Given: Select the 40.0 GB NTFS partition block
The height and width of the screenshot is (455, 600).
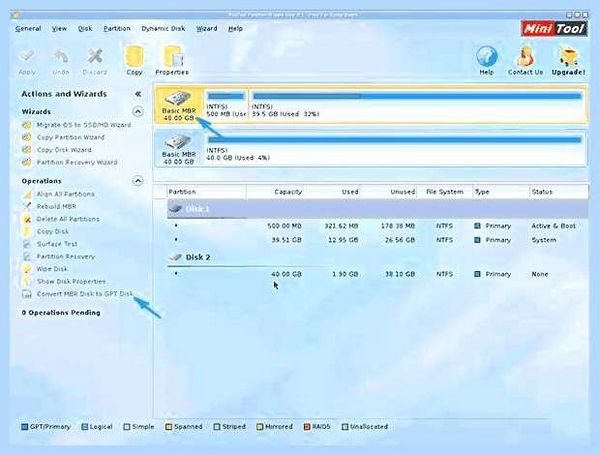Looking at the screenshot, I should click(x=394, y=149).
